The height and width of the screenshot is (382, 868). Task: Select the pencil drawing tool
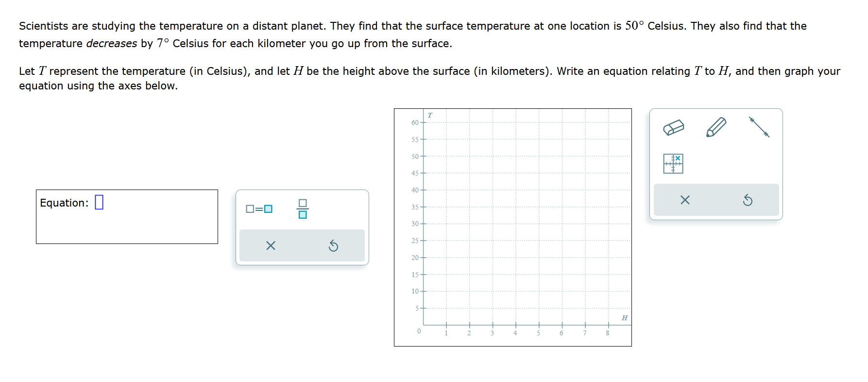point(715,127)
